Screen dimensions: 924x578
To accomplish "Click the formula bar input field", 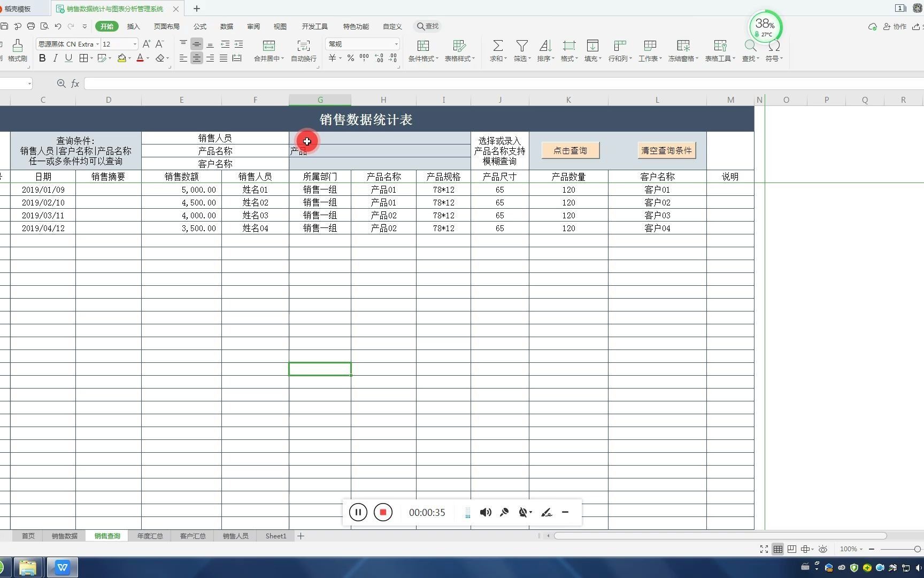I will click(x=504, y=83).
